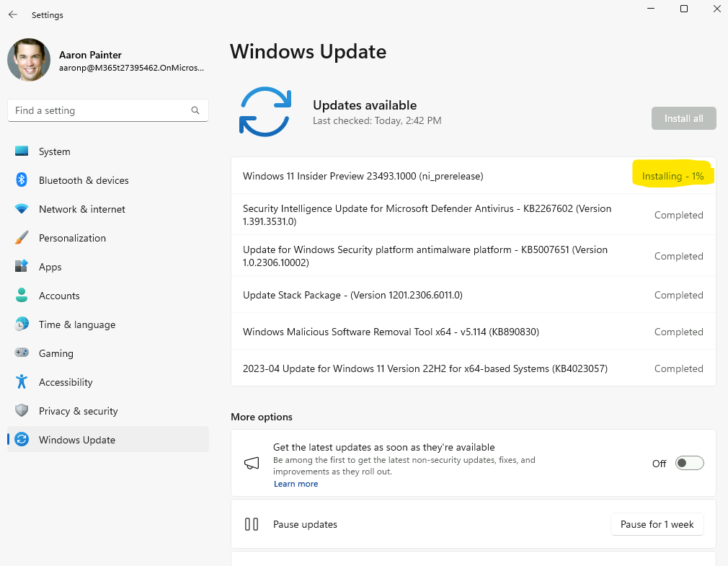Click the search magnifier icon
Image resolution: width=728 pixels, height=566 pixels.
coord(195,110)
